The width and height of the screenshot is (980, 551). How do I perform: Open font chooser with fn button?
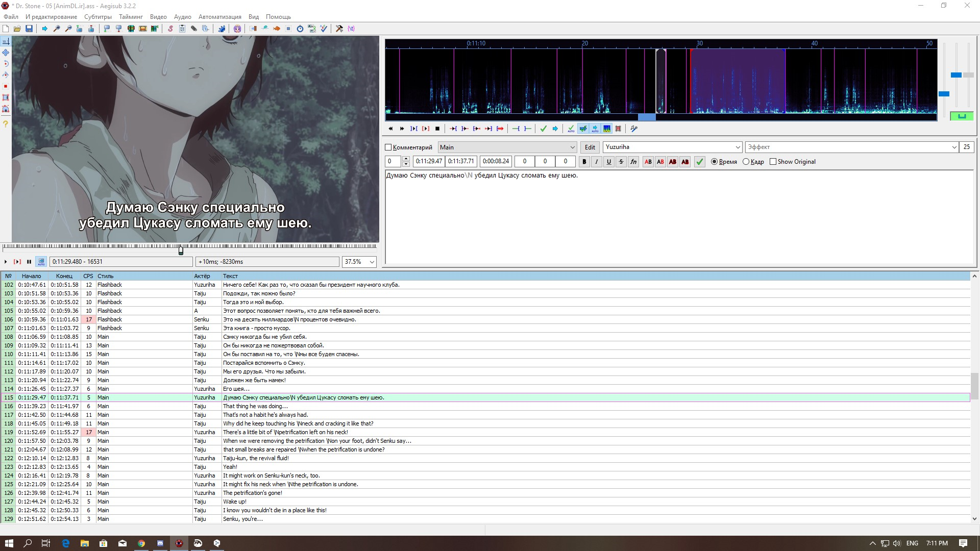[633, 162]
